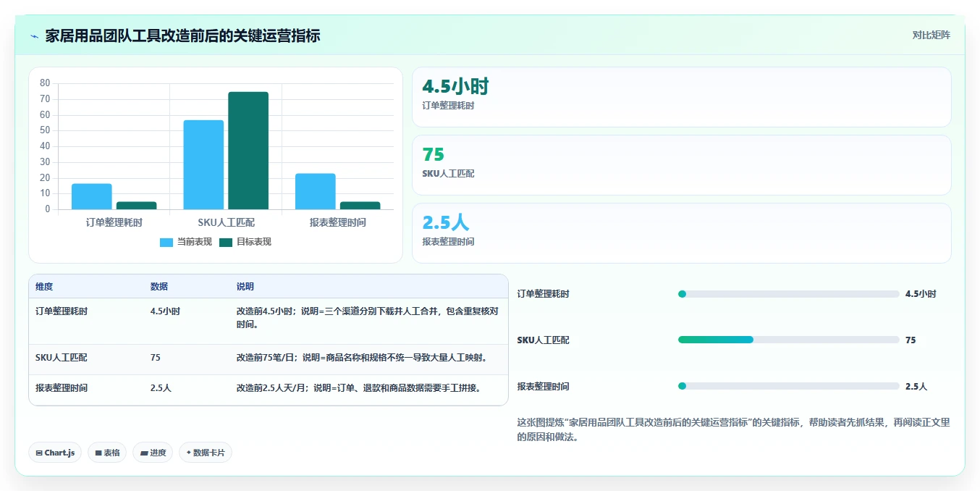The width and height of the screenshot is (980, 491).
Task: Click the 数据 column header
Action: click(x=159, y=287)
